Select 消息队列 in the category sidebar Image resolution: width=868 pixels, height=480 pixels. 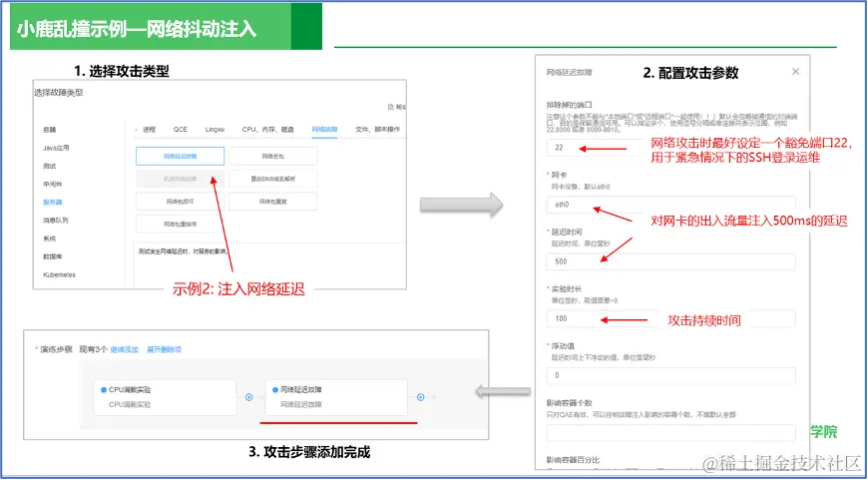[x=56, y=221]
